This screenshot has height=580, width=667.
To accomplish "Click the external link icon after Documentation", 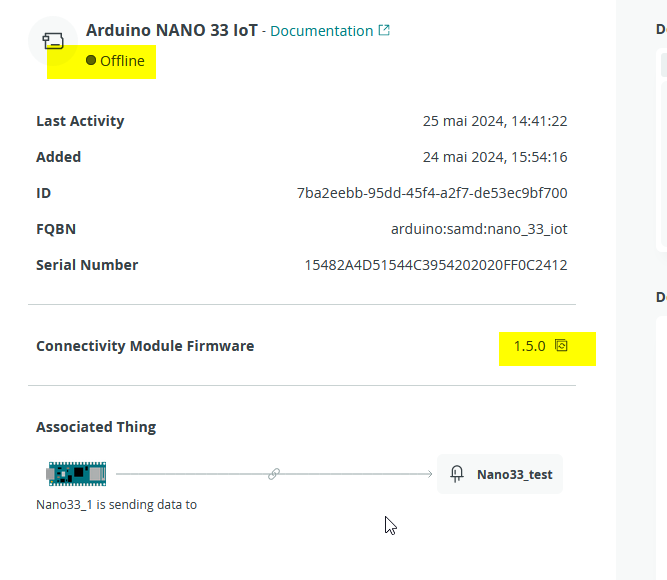I will pos(384,30).
